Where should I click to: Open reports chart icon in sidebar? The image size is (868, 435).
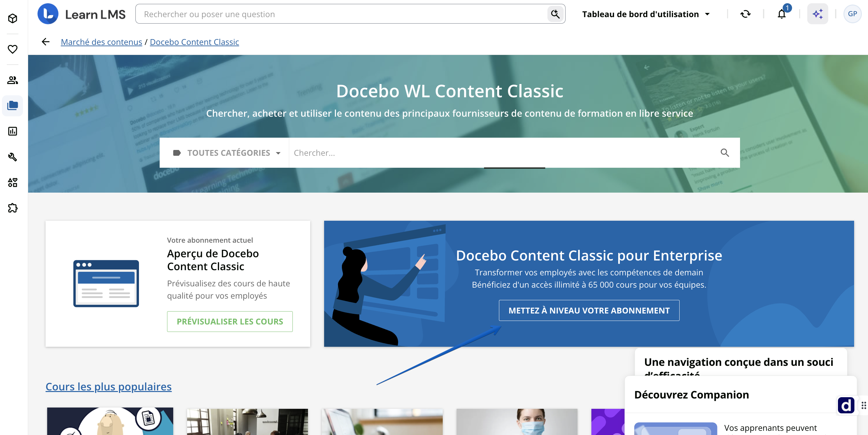tap(13, 132)
